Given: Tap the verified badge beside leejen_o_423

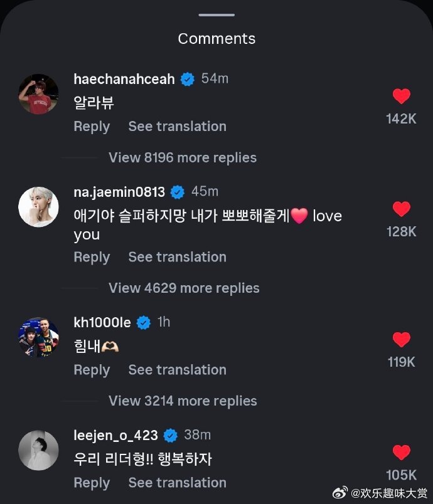Looking at the screenshot, I should pos(171,436).
